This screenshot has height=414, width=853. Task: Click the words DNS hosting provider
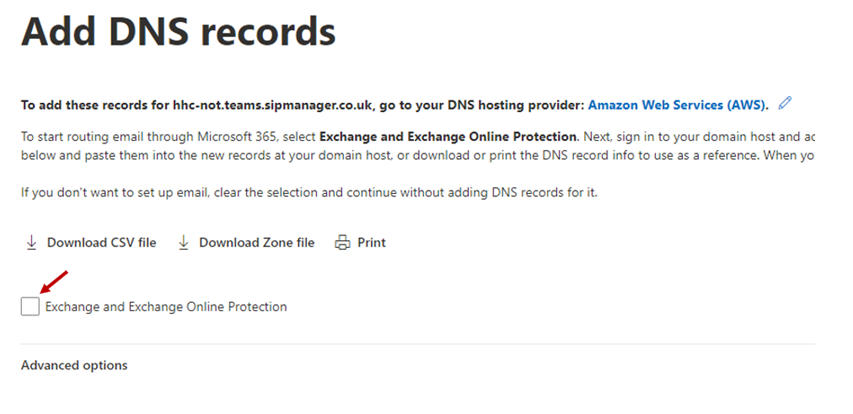pyautogui.click(x=515, y=105)
